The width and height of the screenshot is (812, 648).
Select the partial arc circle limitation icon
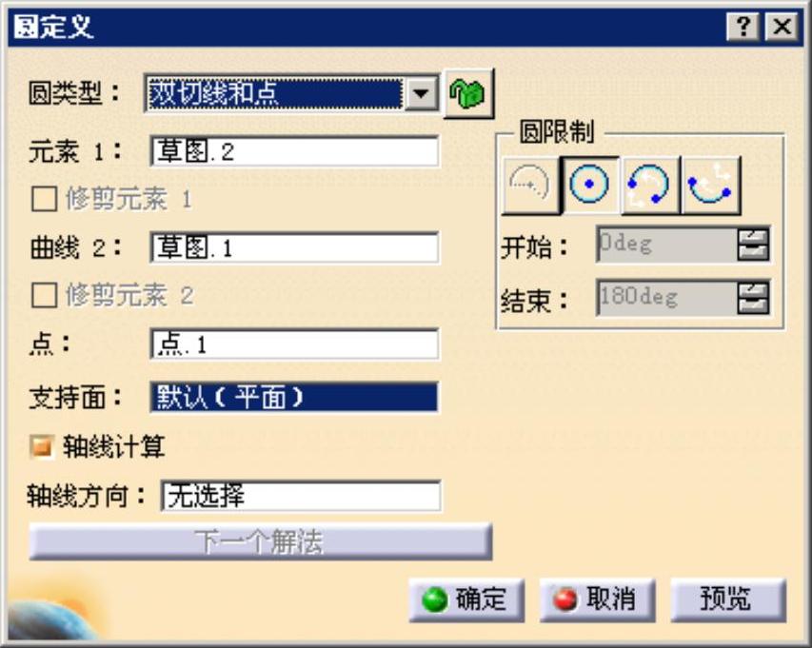(x=530, y=185)
